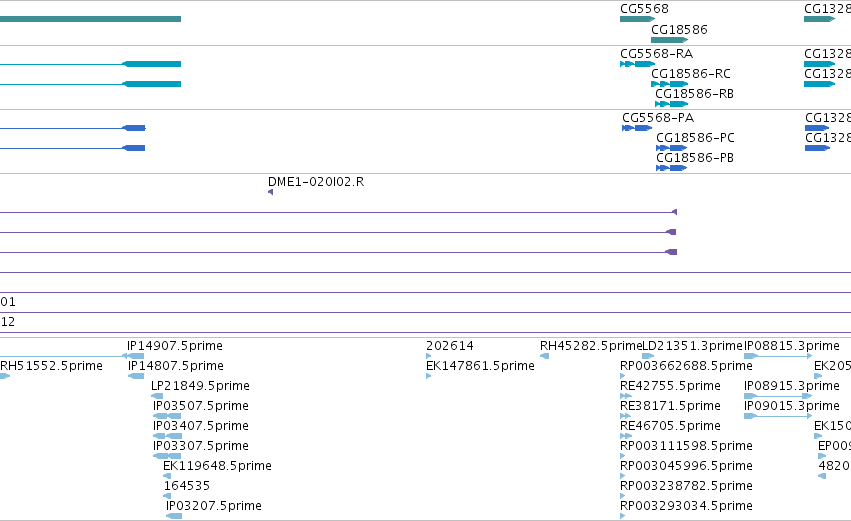Viewport: 851px width, 521px height.
Task: Select the RH51552.5prime label
Action: click(x=51, y=366)
